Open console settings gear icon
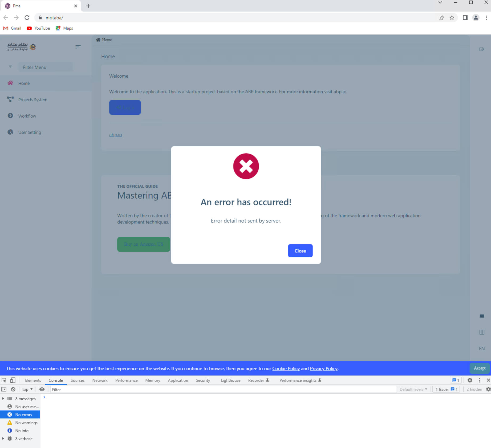The image size is (491, 448). point(488,389)
